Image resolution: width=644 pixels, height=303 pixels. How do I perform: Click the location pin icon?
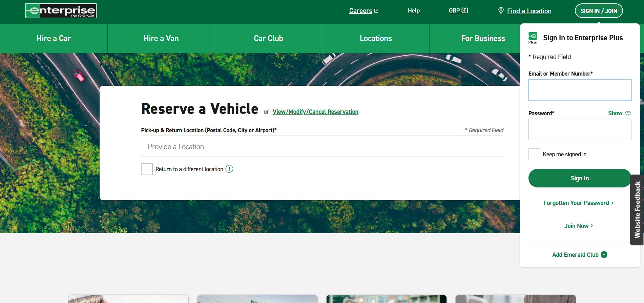tap(501, 11)
